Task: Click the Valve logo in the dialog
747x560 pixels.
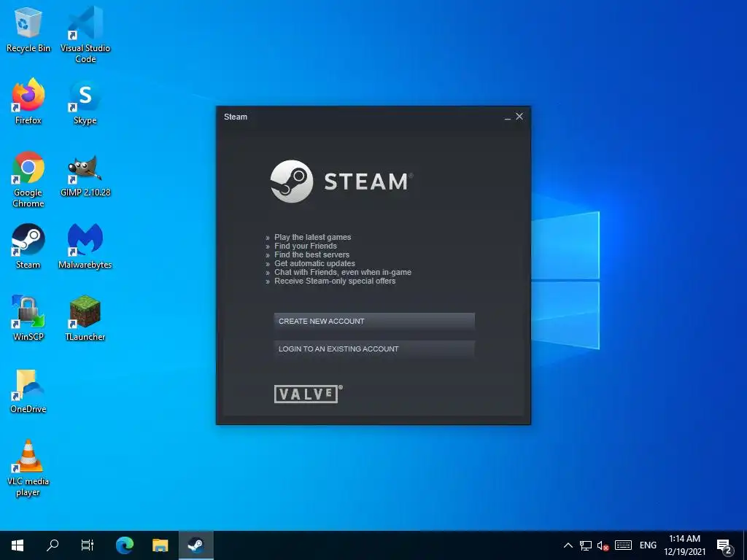Action: click(x=308, y=394)
